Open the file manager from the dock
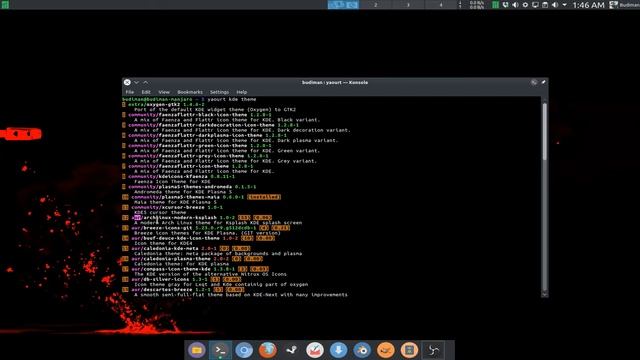 tap(197, 350)
